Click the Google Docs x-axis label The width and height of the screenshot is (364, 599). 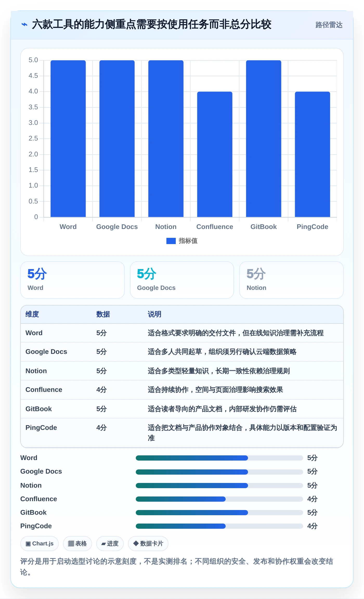tap(117, 227)
